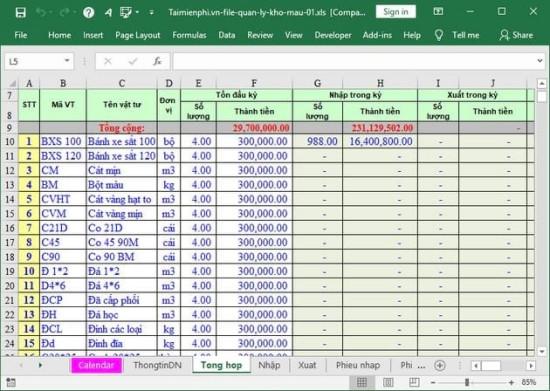Open the Formulas ribbon tab
Screen dimensions: 550x391
tap(189, 35)
